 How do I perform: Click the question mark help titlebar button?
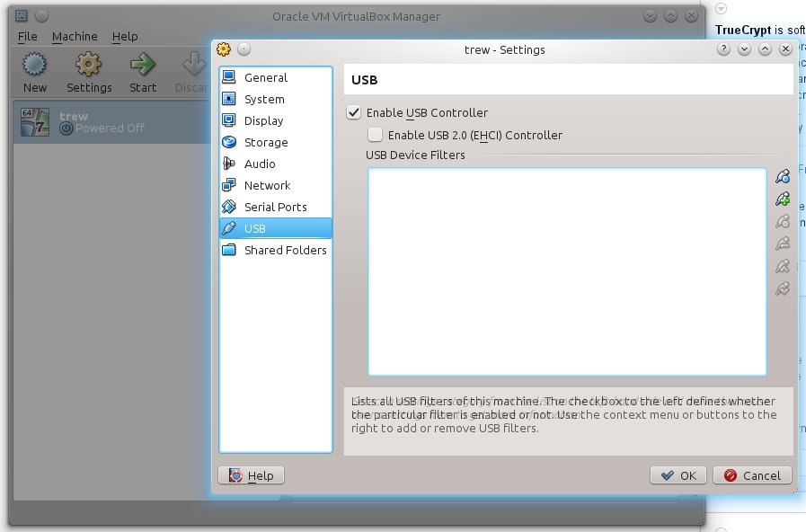[723, 49]
